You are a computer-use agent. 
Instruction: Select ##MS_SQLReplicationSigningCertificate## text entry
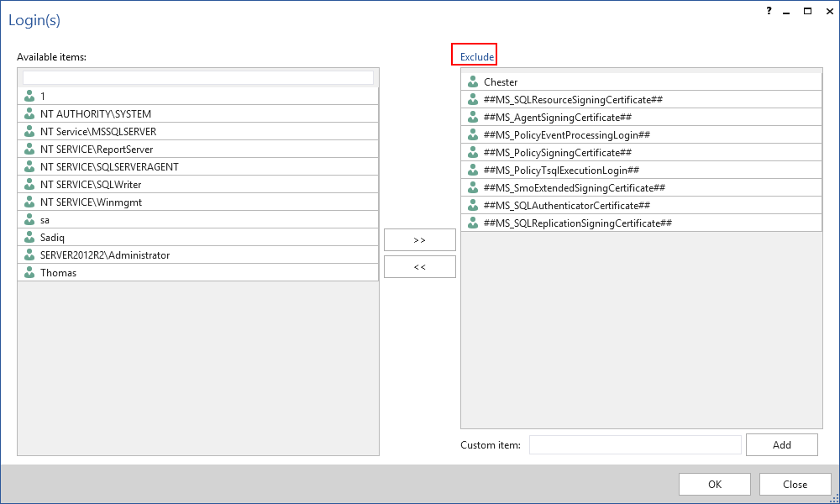coord(578,223)
